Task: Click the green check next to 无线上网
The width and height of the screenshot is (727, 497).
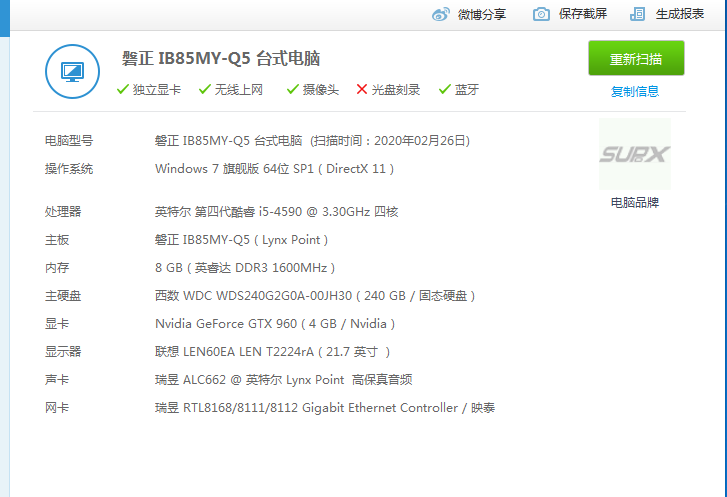Action: [204, 89]
